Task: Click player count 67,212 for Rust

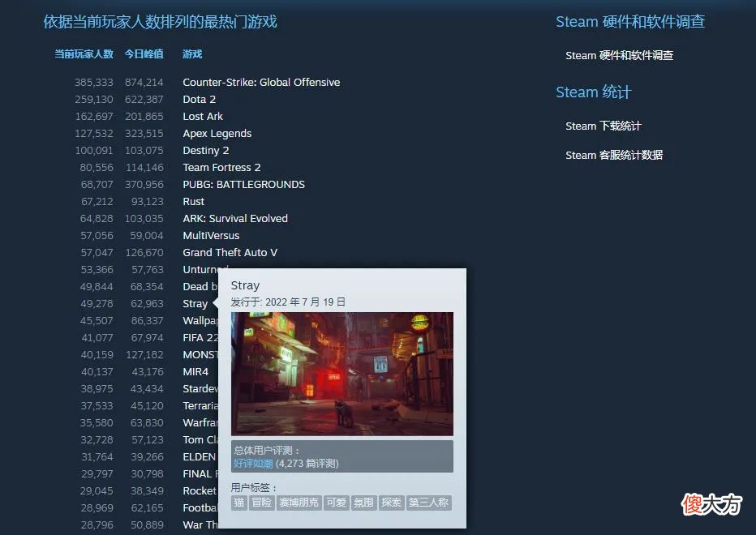Action: click(97, 202)
